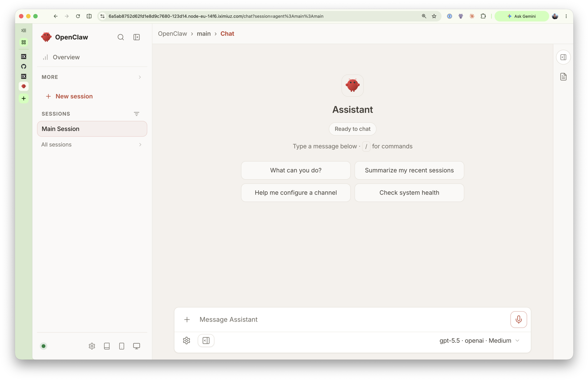Select Main Session
The image size is (588, 380).
click(x=92, y=129)
